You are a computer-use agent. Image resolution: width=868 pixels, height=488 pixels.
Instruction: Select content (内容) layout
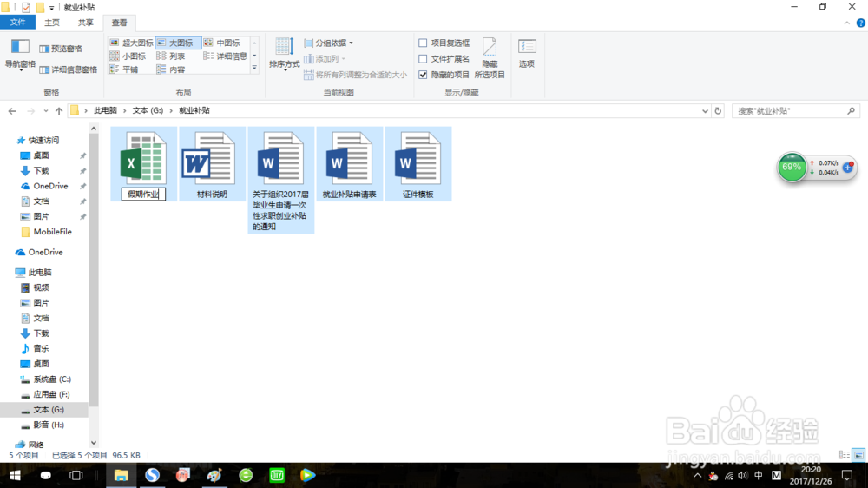tap(171, 69)
